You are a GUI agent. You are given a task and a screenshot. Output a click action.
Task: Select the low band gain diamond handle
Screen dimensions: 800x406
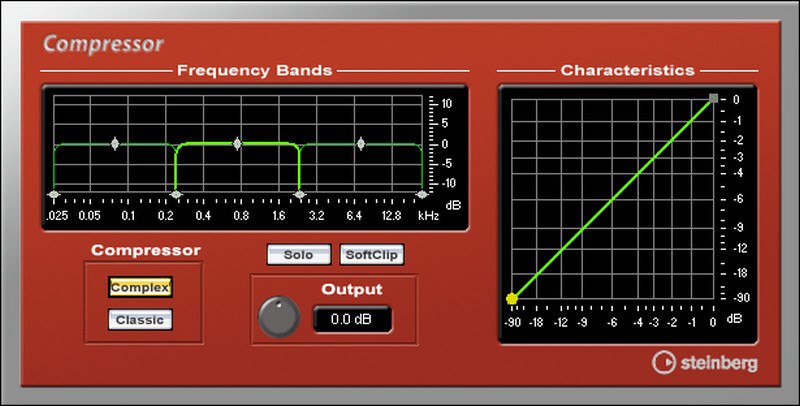pyautogui.click(x=114, y=144)
